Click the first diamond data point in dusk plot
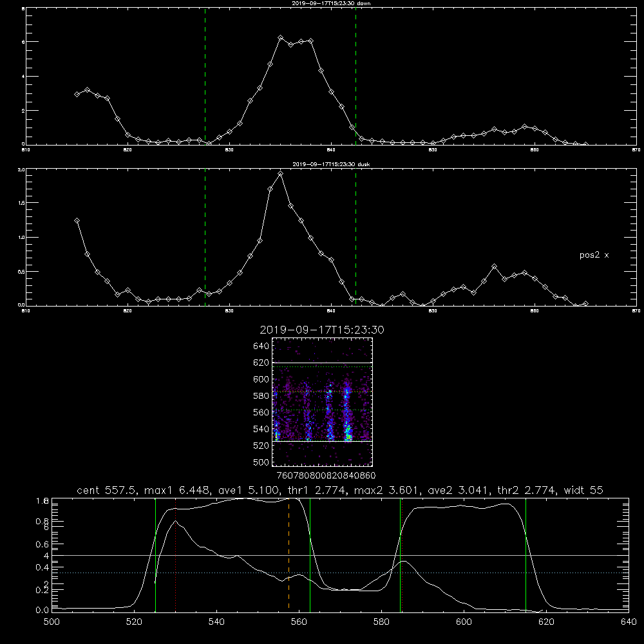This screenshot has width=644, height=644. pos(77,220)
